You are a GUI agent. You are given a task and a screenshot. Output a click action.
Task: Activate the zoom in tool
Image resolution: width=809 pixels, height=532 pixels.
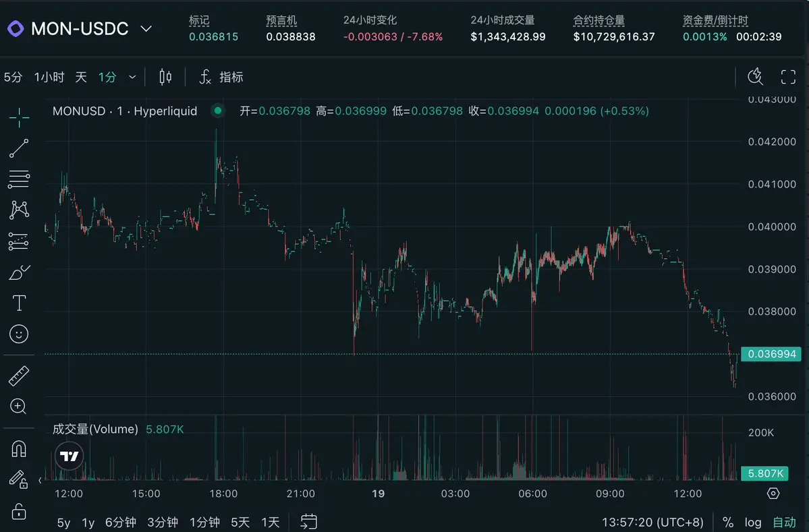pos(19,406)
